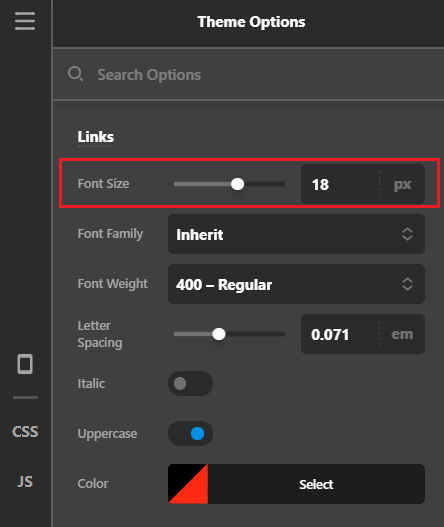Viewport: 444px width, 527px height.
Task: Click the Font Family chevron arrows
Action: (407, 234)
